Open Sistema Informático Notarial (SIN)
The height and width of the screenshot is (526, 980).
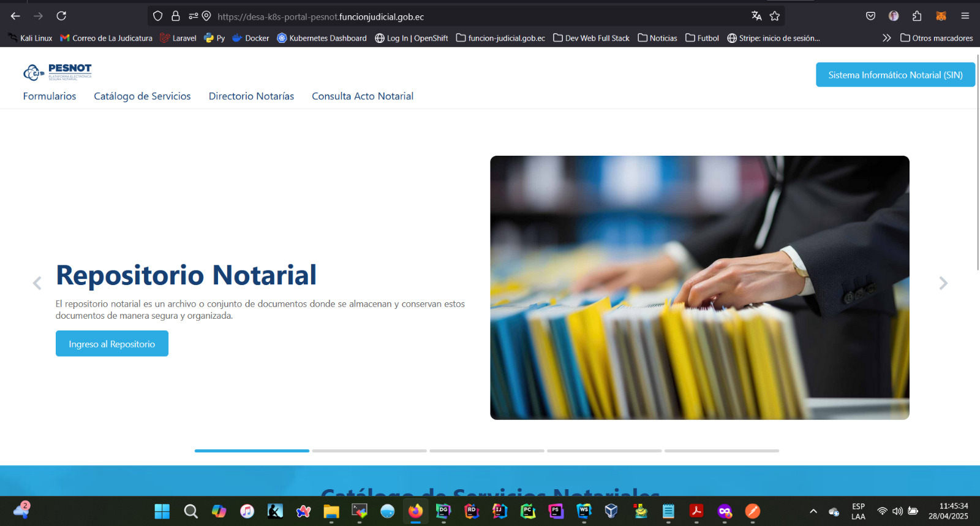pyautogui.click(x=895, y=75)
